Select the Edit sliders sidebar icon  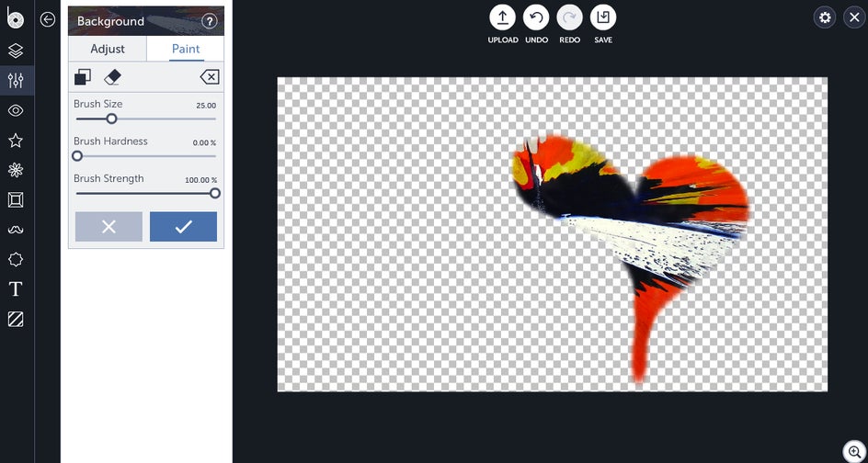(x=16, y=81)
